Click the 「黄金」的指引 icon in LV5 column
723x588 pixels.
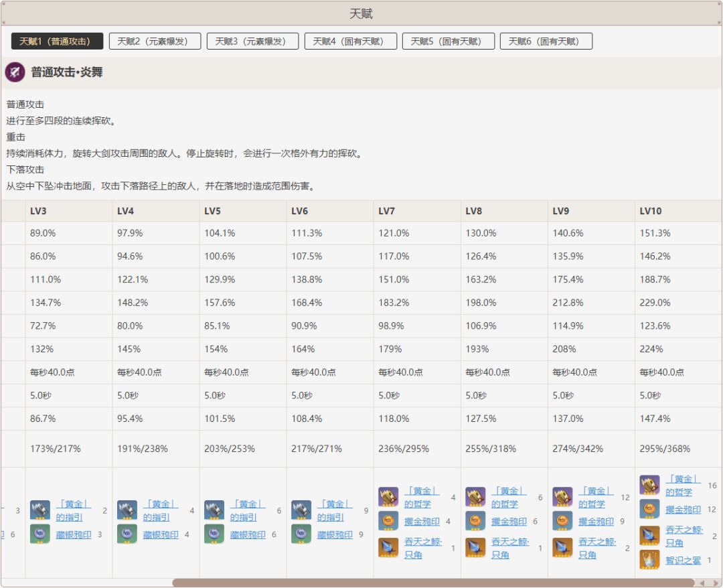pos(214,510)
